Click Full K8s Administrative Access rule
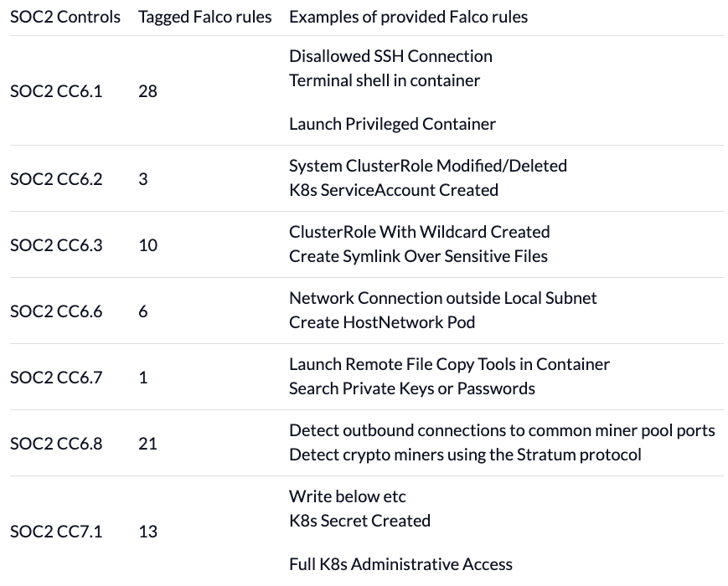728x586 pixels. pos(400,564)
